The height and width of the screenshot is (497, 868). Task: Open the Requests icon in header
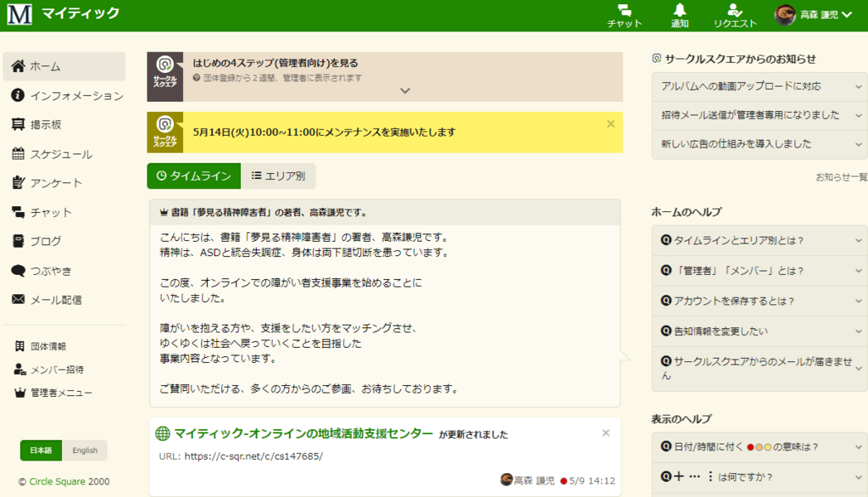tap(735, 15)
